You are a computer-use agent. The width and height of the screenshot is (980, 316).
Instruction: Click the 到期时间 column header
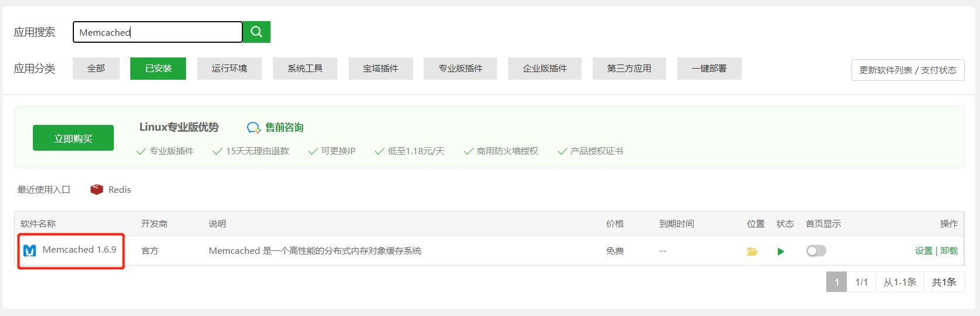pyautogui.click(x=677, y=224)
